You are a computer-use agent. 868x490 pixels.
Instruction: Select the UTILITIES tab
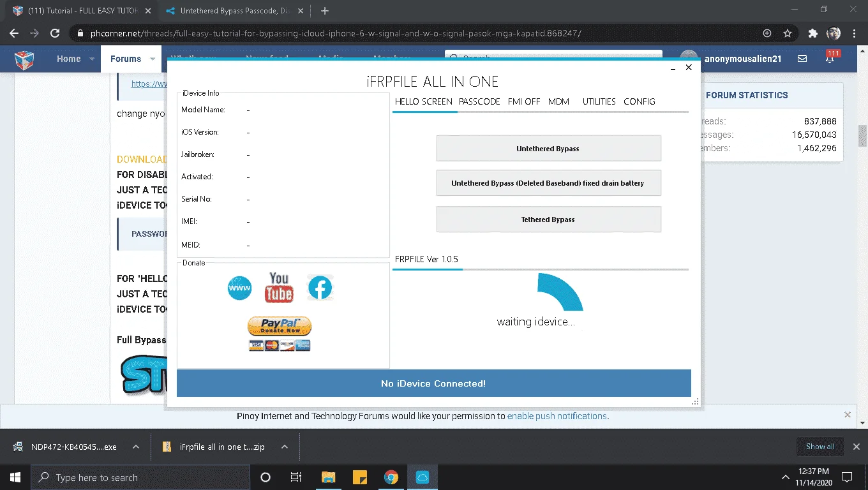coord(599,101)
